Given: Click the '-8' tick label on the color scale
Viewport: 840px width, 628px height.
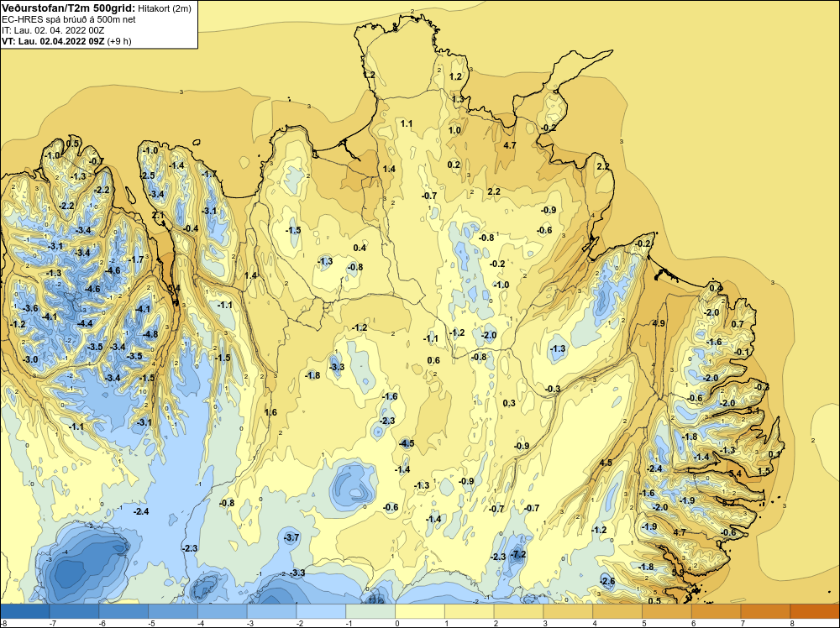Looking at the screenshot, I should (3, 623).
